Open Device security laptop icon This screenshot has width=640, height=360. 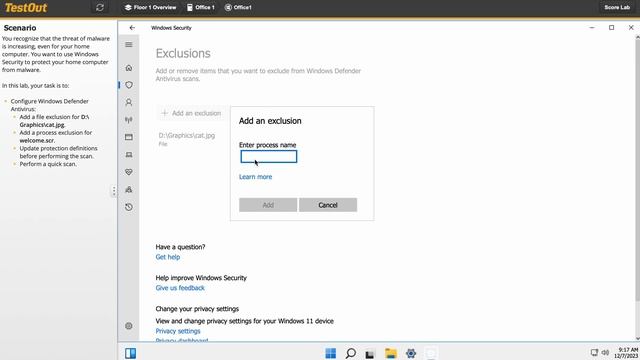point(129,155)
